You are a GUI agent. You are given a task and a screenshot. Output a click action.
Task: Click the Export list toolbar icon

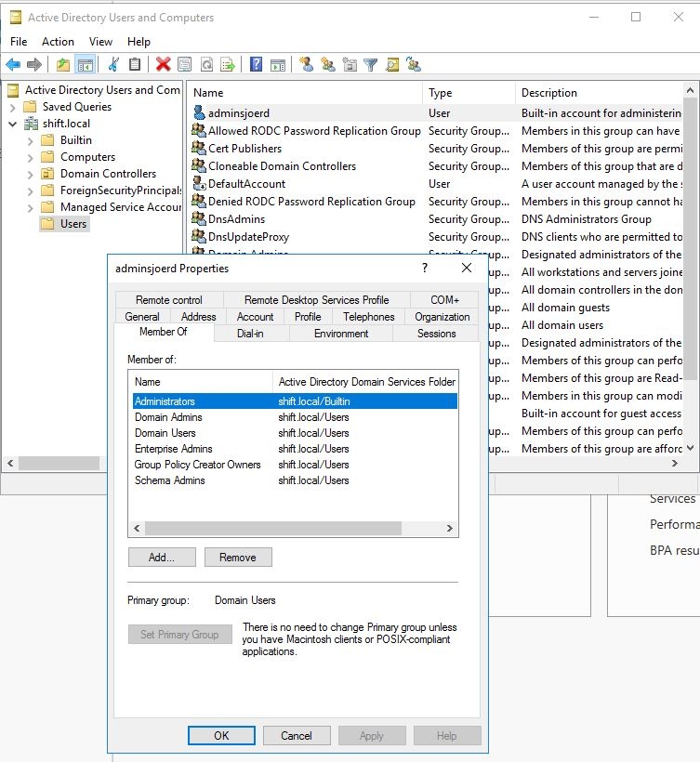[228, 64]
